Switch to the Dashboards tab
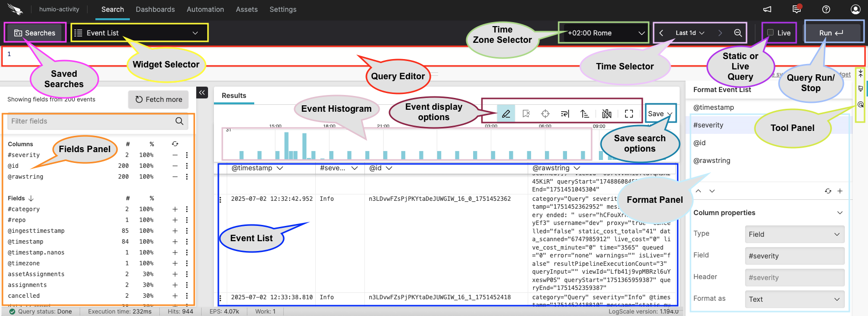This screenshot has width=868, height=316. 155,9
